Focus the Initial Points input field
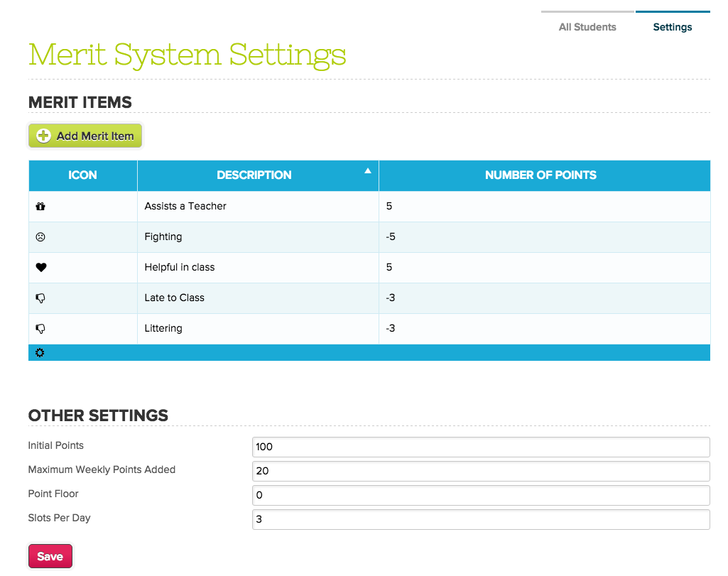The width and height of the screenshot is (728, 576). 481,447
